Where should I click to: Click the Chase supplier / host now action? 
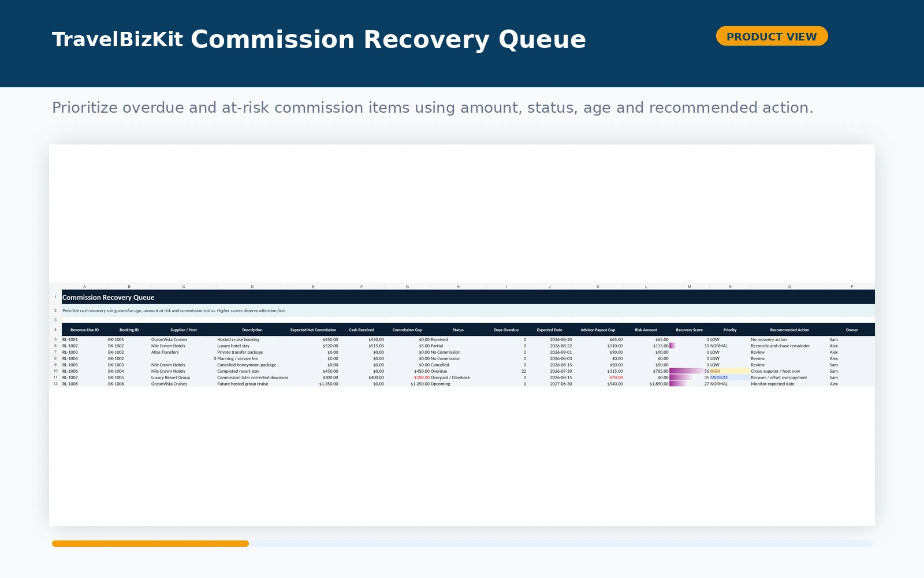789,371
